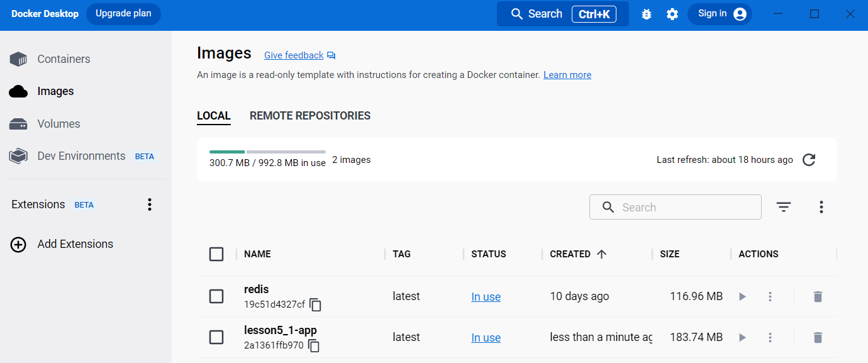The height and width of the screenshot is (363, 868).
Task: Click the magnifier icon in images search
Action: point(608,208)
